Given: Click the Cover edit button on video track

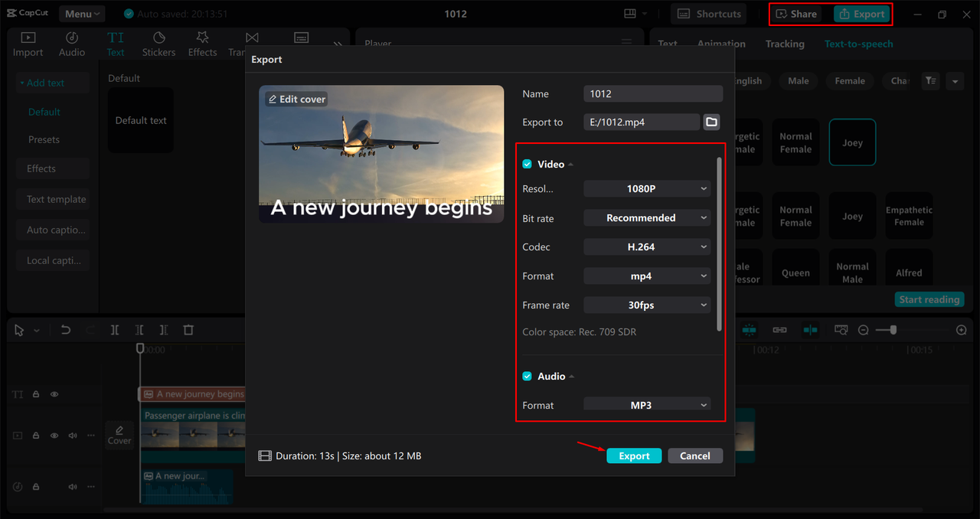Looking at the screenshot, I should point(119,435).
